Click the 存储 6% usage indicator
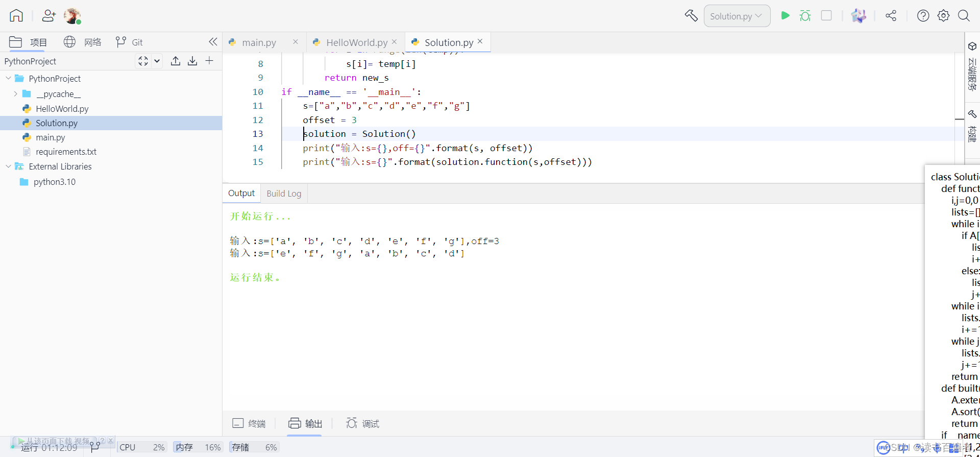Image resolution: width=980 pixels, height=457 pixels. [254, 447]
